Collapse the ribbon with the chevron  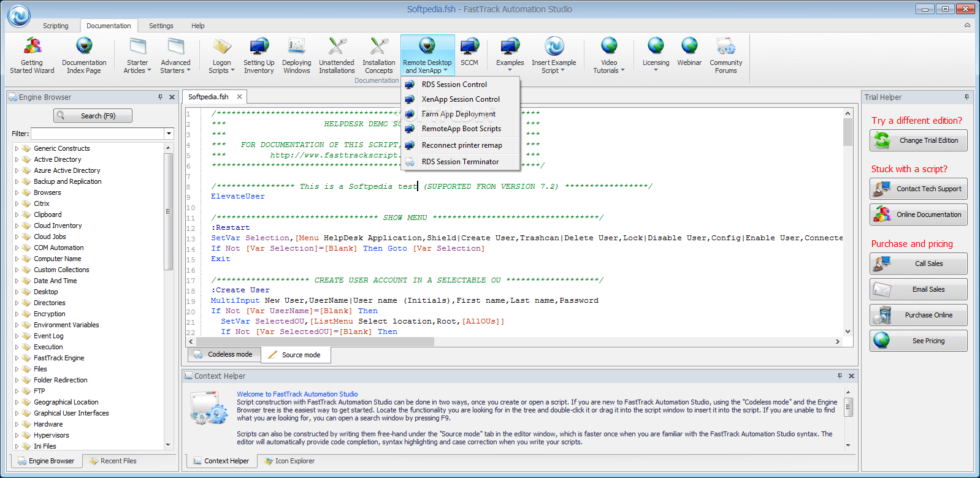click(967, 25)
